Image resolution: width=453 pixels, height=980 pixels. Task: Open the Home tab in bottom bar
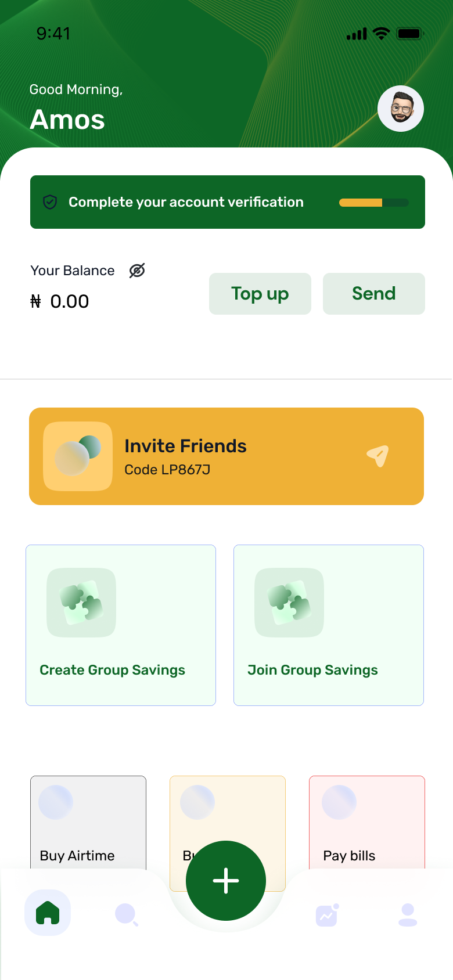click(x=48, y=913)
